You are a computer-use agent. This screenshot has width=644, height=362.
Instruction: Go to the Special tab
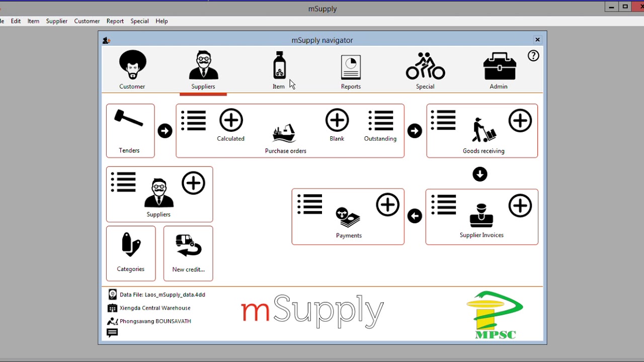(x=425, y=70)
